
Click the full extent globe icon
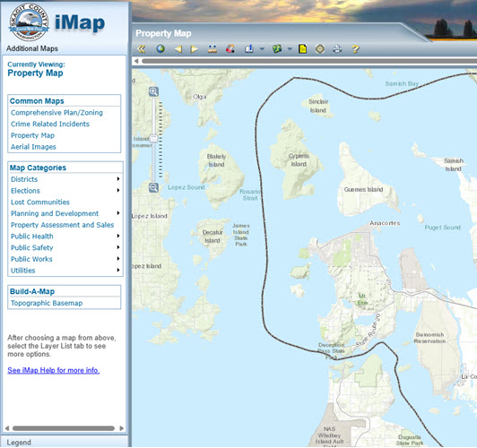point(160,48)
